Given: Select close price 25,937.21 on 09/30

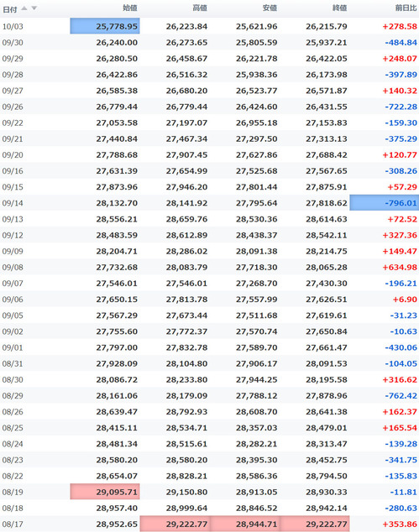Looking at the screenshot, I should [x=327, y=43].
